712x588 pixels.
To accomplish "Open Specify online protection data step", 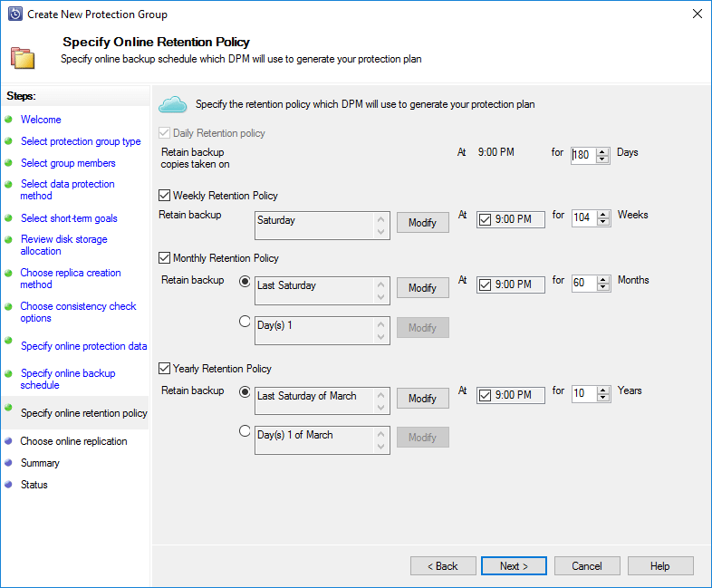I will click(x=84, y=346).
